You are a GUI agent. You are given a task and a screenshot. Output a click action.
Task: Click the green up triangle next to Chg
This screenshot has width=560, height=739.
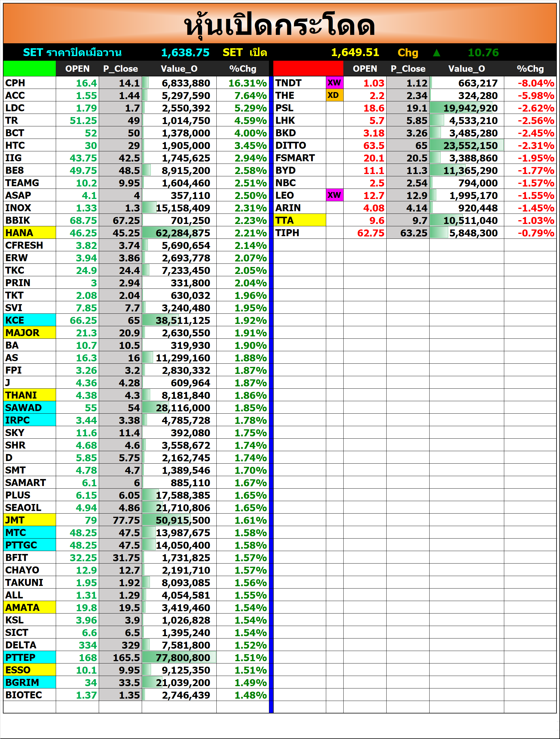tap(436, 53)
